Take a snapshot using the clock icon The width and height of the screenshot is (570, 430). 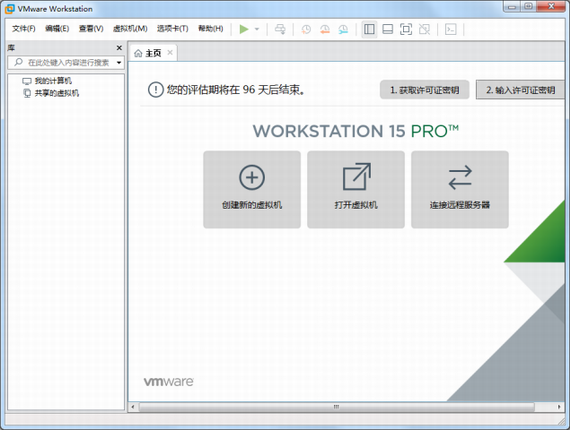(306, 29)
